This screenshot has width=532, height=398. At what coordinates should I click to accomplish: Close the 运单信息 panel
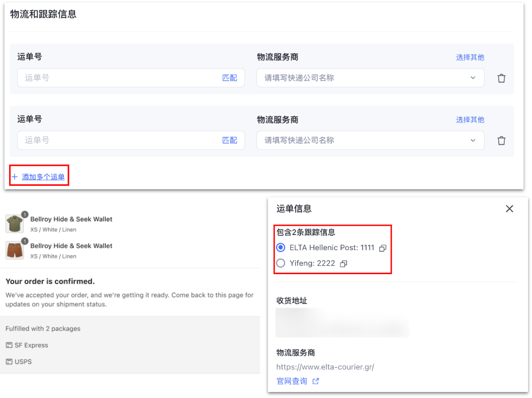[509, 209]
